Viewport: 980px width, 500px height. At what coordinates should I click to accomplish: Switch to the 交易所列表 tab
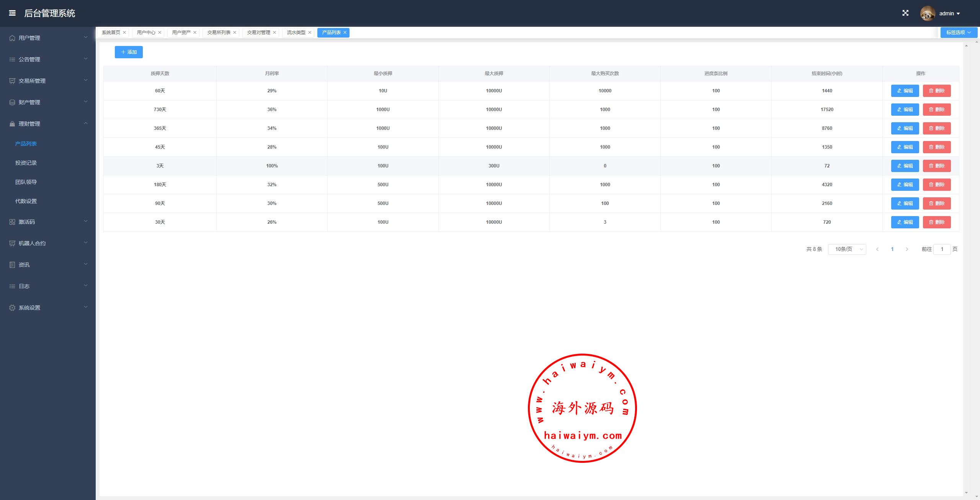point(219,33)
